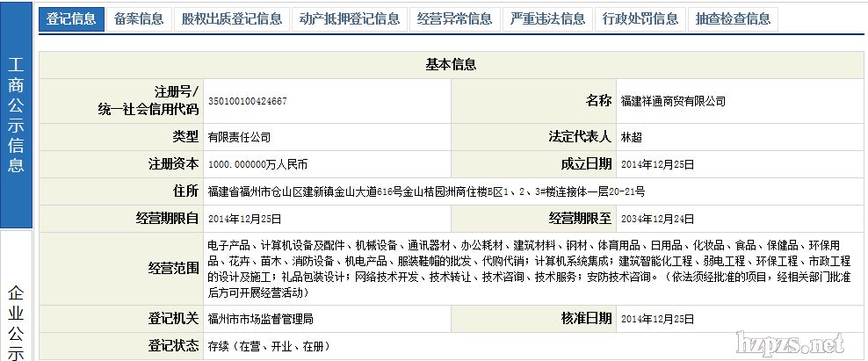The width and height of the screenshot is (868, 361).
Task: View the 严重违法信息 tab
Action: click(x=547, y=18)
